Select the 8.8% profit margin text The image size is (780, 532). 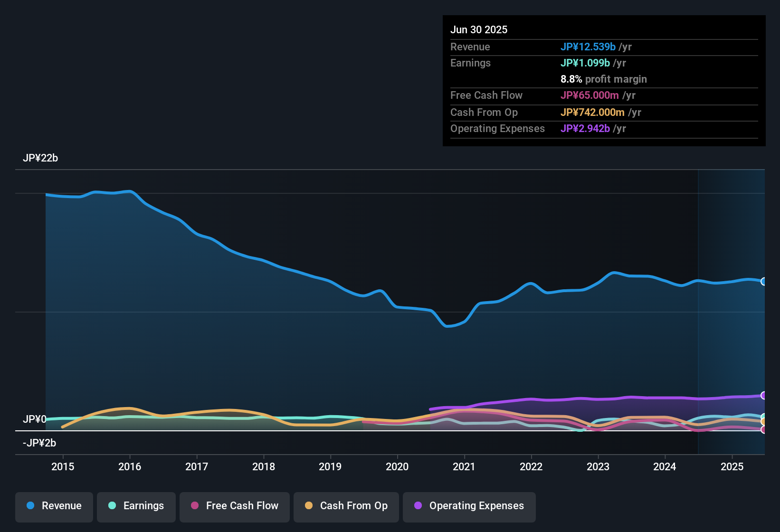coord(604,79)
